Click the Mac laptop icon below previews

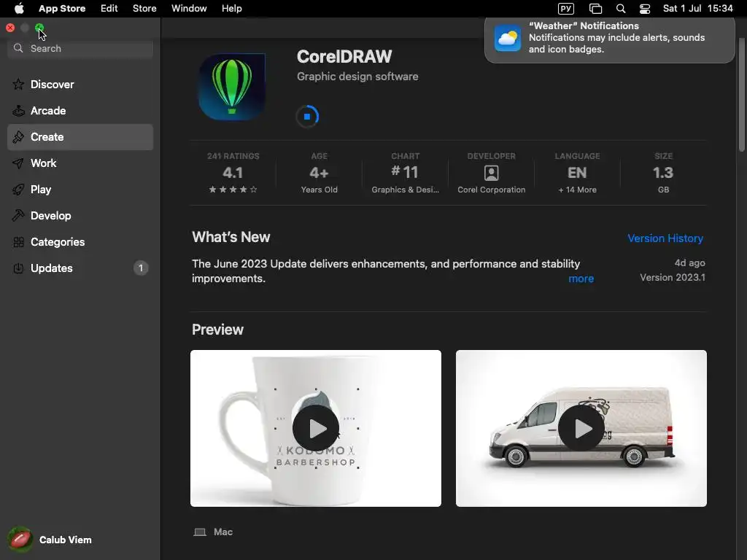pyautogui.click(x=200, y=532)
